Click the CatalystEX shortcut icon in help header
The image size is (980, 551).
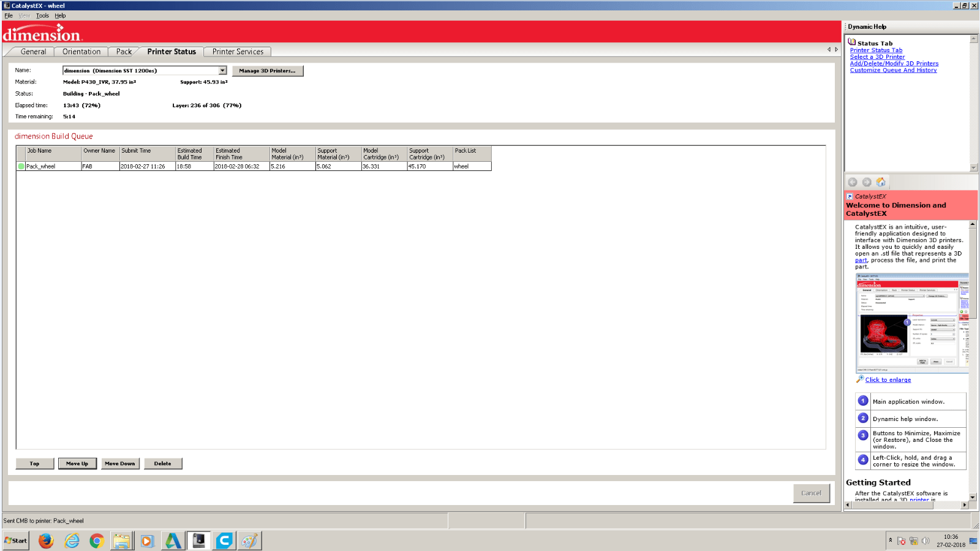point(850,196)
